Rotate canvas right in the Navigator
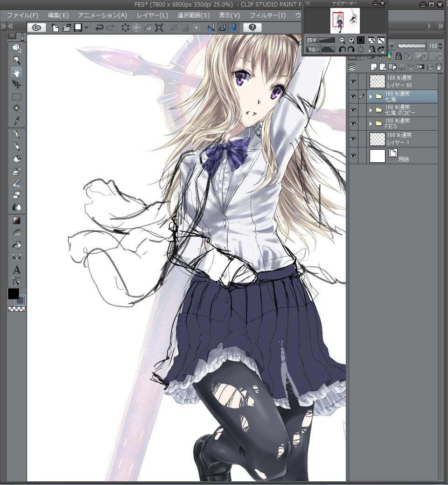 [x=351, y=49]
